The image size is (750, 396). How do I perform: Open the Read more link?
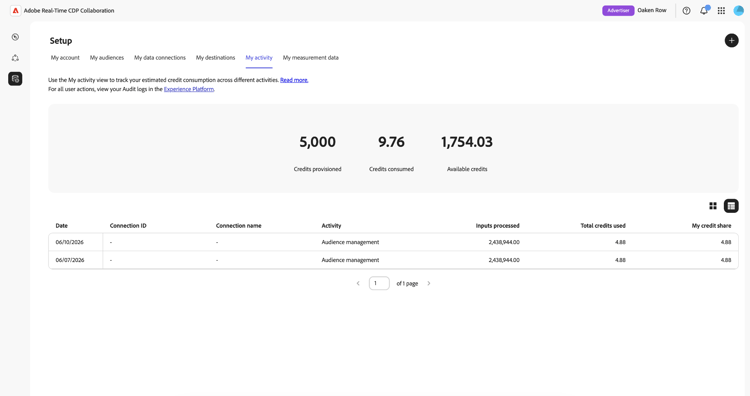(x=294, y=80)
